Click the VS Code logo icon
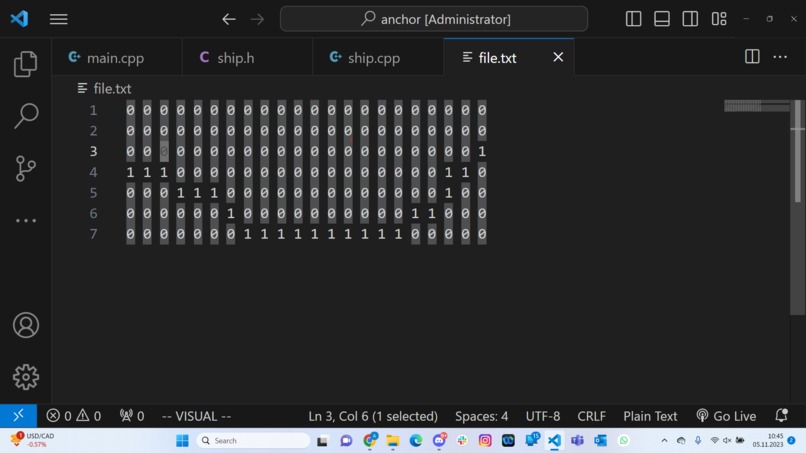 pos(20,19)
